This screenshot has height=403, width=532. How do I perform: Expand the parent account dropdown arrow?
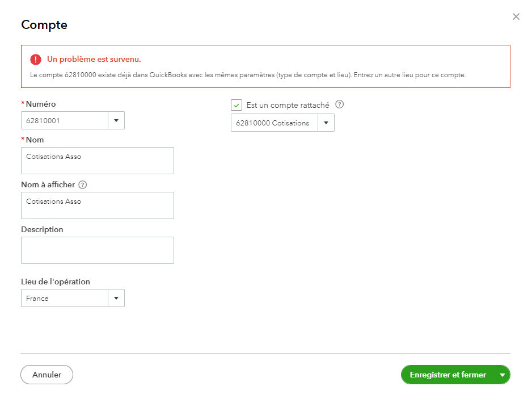point(326,123)
